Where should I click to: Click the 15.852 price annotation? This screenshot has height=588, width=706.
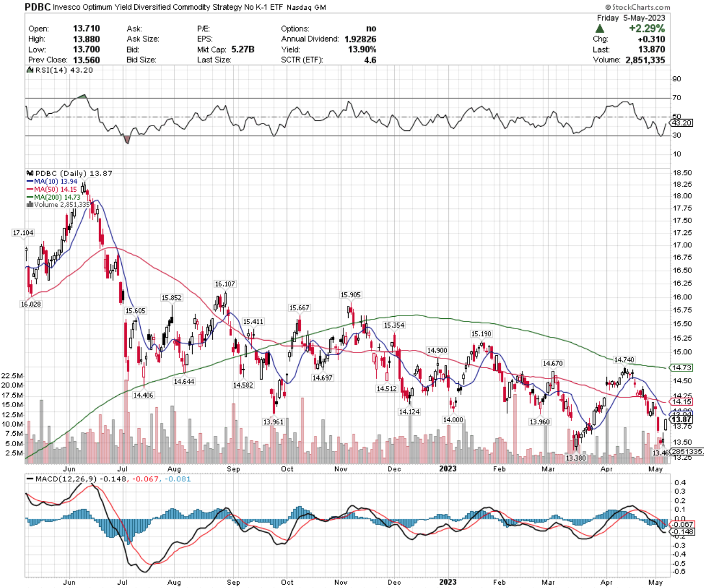(172, 298)
